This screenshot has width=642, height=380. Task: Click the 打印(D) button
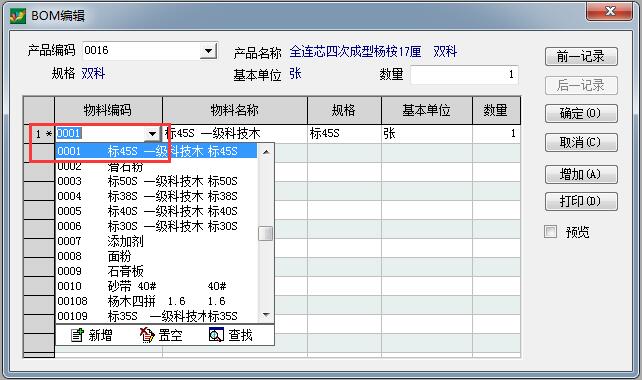pyautogui.click(x=581, y=201)
